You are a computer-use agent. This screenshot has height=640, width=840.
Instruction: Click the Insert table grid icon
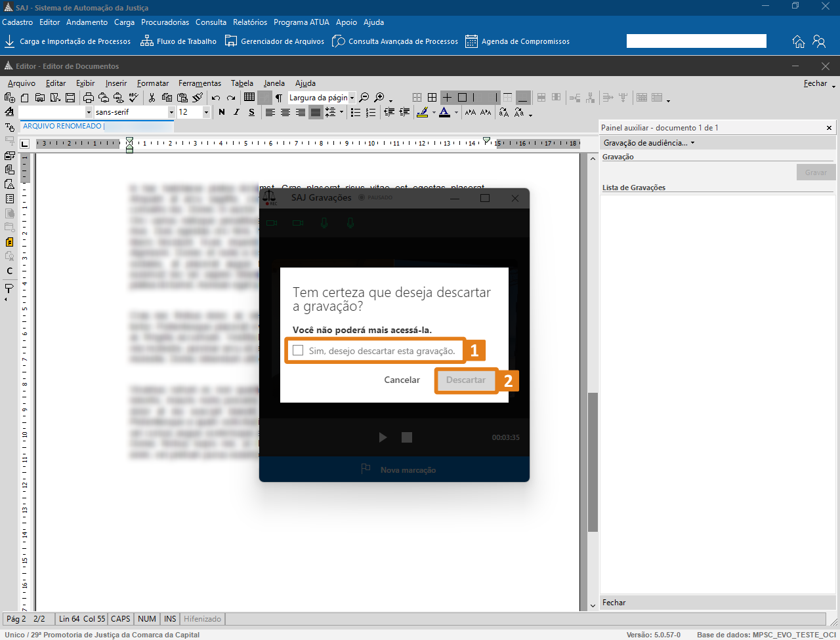tap(249, 97)
